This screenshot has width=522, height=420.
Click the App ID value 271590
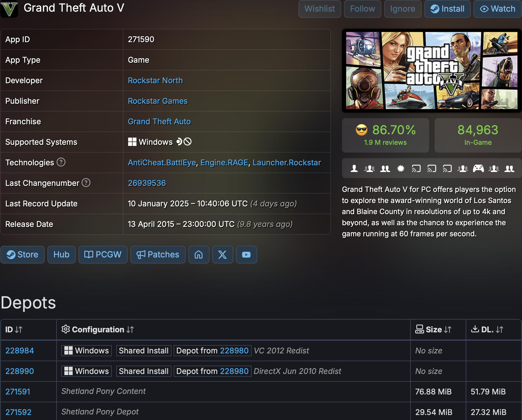click(141, 39)
